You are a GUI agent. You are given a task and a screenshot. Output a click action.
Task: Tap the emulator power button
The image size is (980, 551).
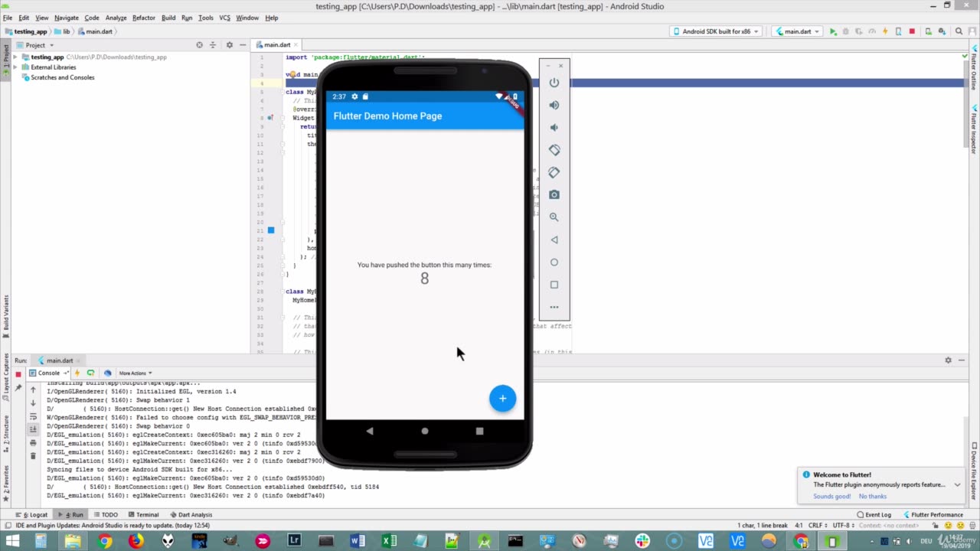click(554, 83)
